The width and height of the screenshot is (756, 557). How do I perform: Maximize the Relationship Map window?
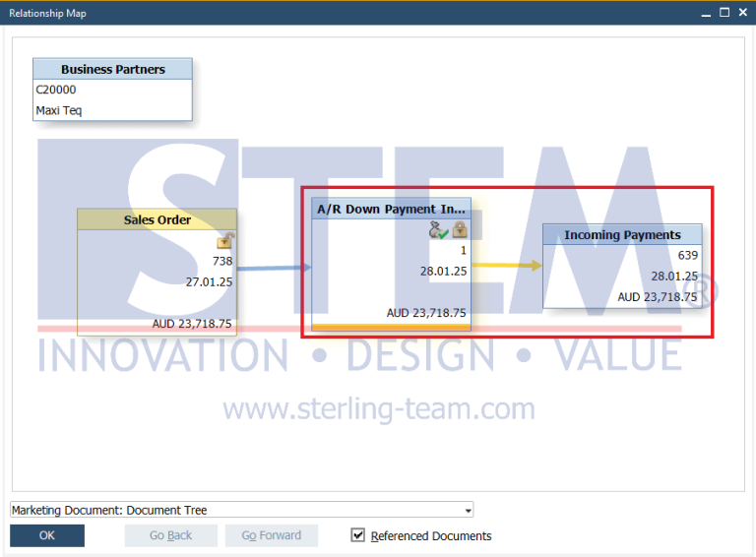(724, 12)
